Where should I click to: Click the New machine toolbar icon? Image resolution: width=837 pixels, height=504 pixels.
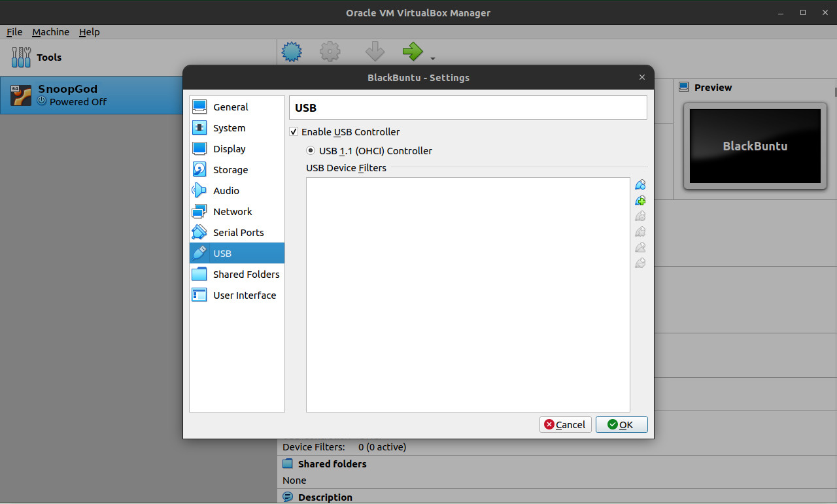tap(292, 52)
